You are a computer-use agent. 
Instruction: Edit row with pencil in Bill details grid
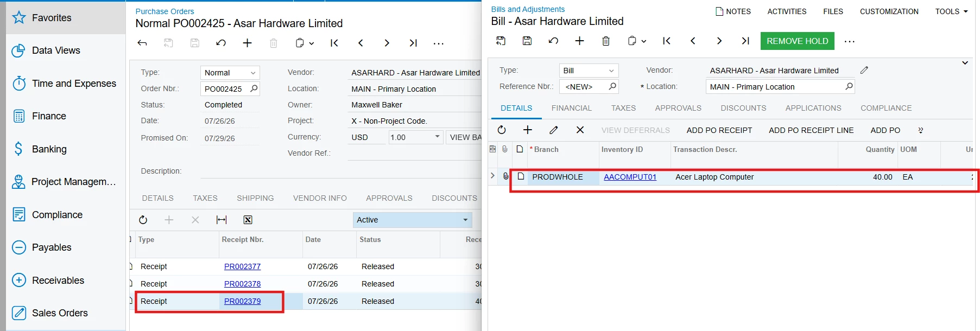(553, 130)
